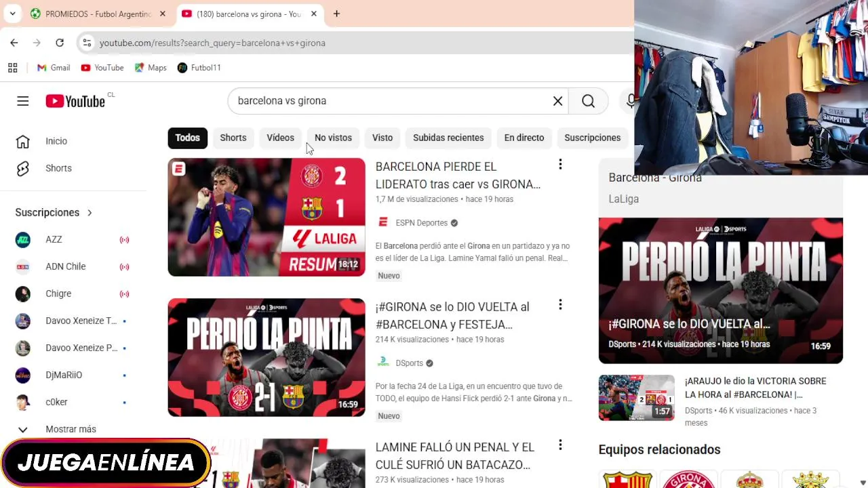
Task: Click the JUEGAENLÍNEA banner
Action: [106, 463]
